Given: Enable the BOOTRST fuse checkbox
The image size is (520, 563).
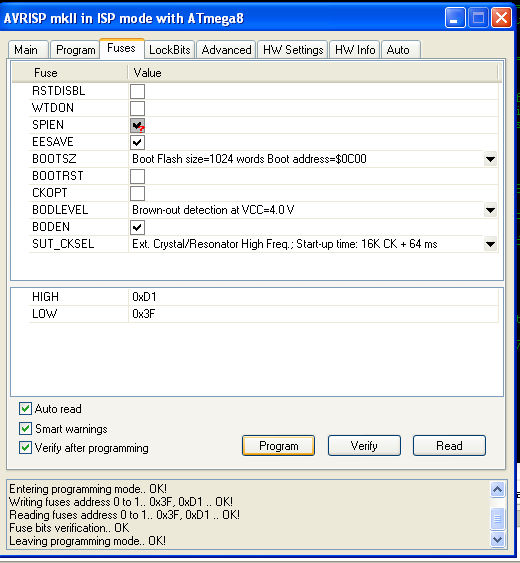Looking at the screenshot, I should point(137,176).
